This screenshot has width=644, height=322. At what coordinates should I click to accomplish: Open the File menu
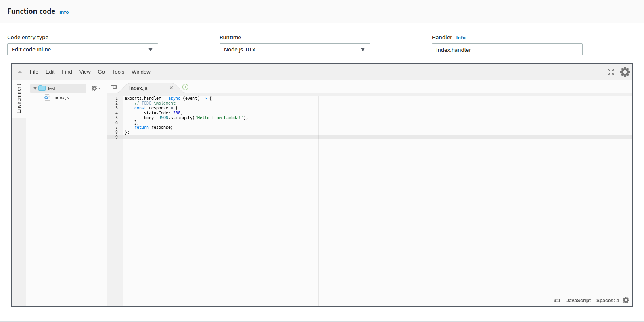tap(34, 72)
